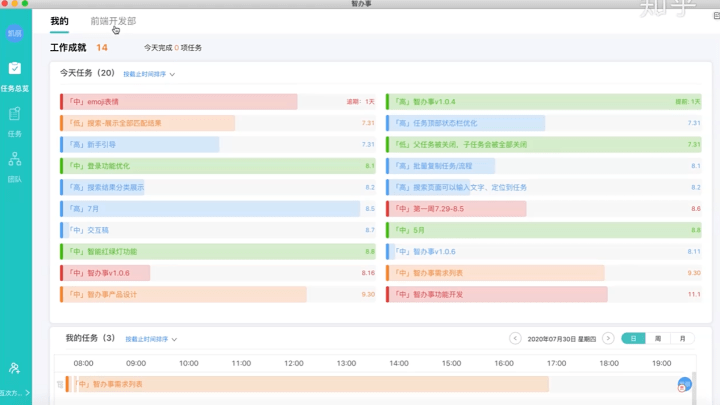This screenshot has width=720, height=405.
Task: Click the 智办事需求列表 timeline bar
Action: [310, 384]
